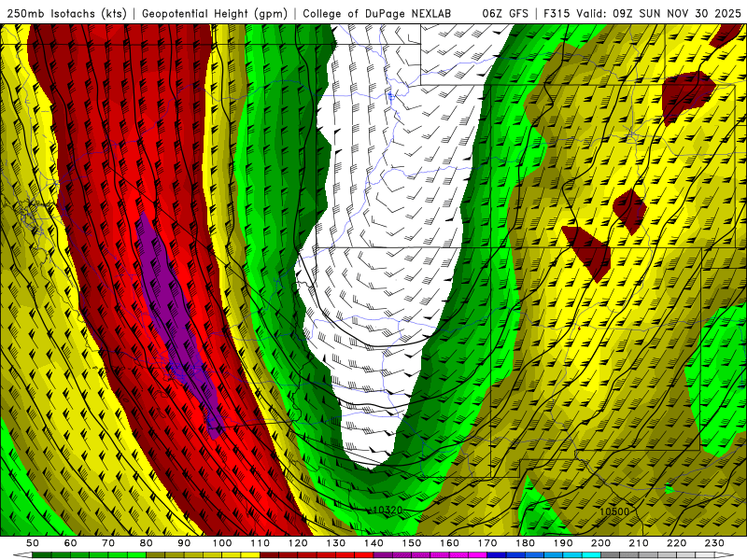Click the '250mb Isotachs (kts)' title text

tap(67, 13)
